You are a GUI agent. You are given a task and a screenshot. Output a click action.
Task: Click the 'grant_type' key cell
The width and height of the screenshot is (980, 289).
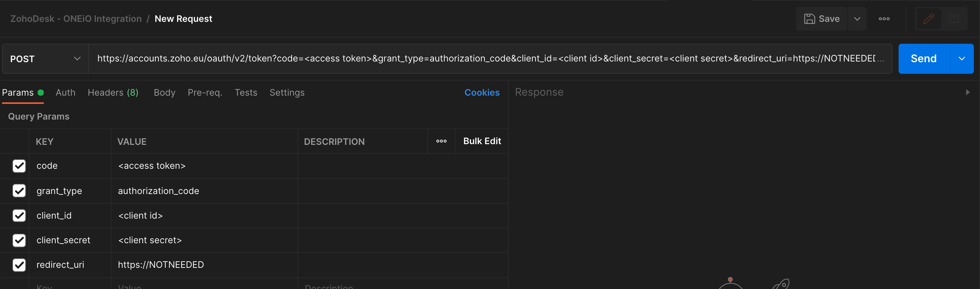click(x=70, y=191)
